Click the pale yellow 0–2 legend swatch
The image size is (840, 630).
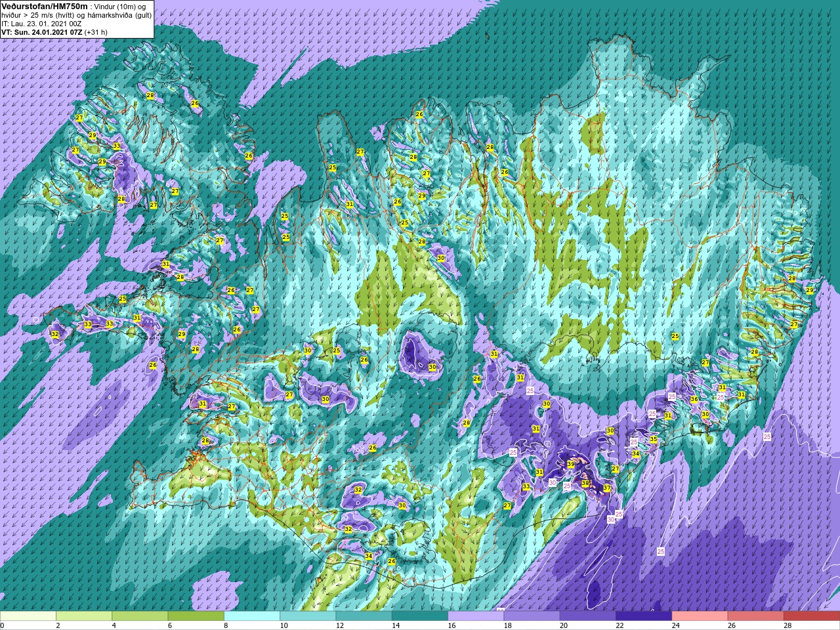click(x=28, y=616)
